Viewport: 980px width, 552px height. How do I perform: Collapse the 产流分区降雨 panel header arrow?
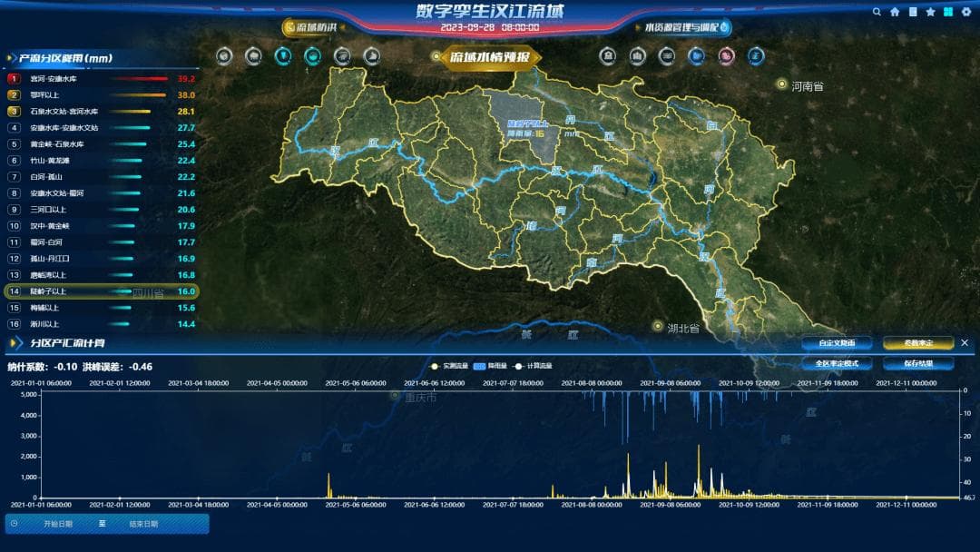10,58
